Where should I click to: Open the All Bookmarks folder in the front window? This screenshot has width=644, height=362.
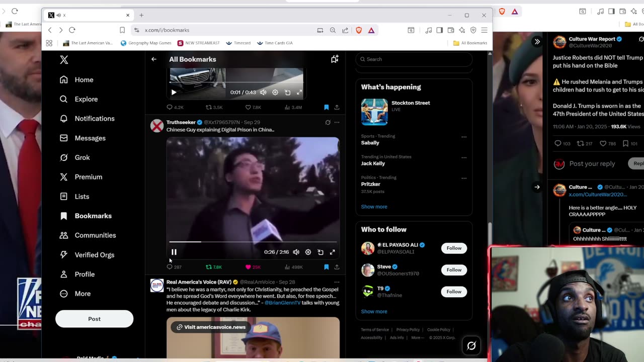click(470, 43)
